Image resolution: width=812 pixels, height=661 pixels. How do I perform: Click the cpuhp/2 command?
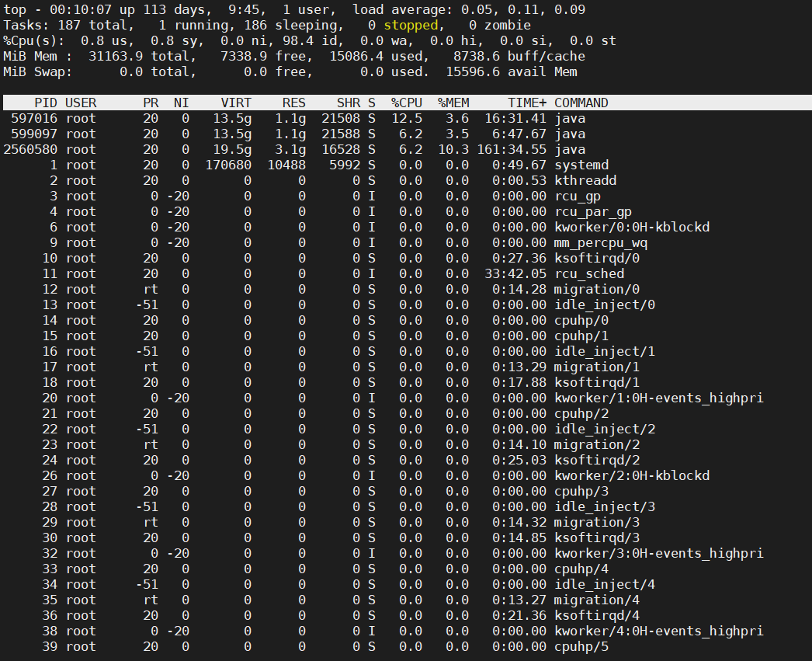581,414
